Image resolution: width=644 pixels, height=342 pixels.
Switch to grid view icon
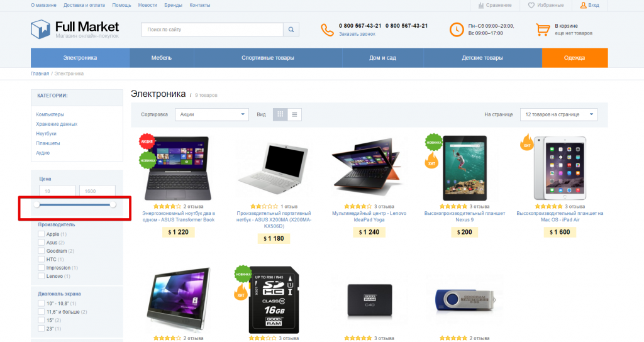[x=280, y=114]
